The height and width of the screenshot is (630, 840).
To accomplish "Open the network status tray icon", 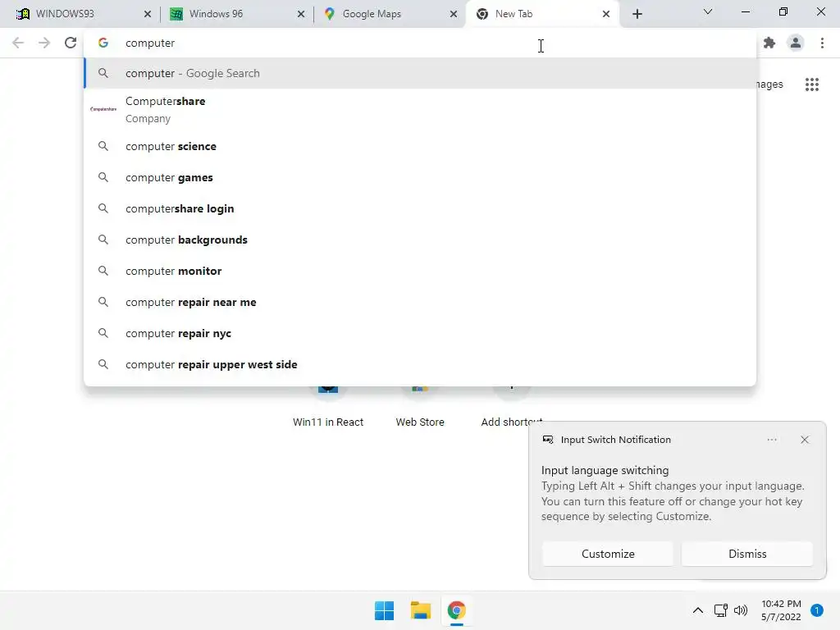I will coord(720,610).
